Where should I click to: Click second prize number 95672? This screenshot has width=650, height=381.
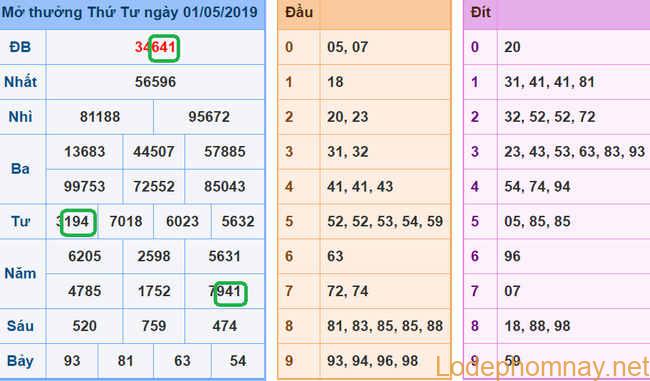tap(209, 116)
